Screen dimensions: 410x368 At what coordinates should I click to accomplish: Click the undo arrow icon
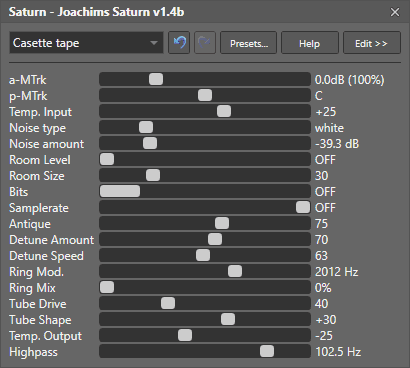[179, 43]
